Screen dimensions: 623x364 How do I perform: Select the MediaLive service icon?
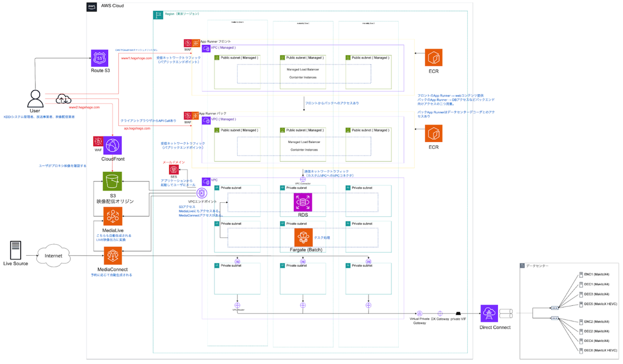pyautogui.click(x=112, y=216)
